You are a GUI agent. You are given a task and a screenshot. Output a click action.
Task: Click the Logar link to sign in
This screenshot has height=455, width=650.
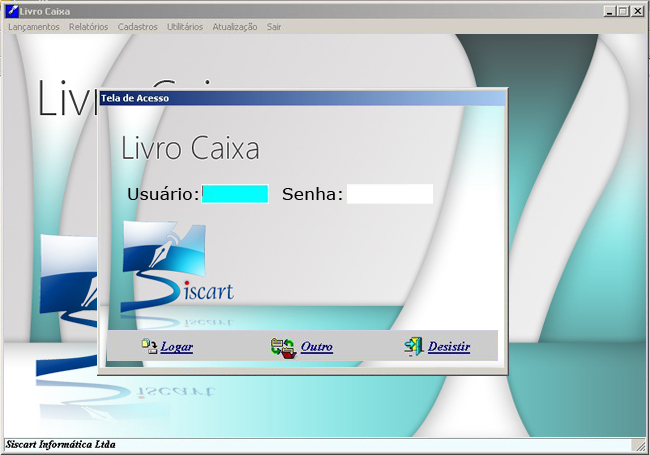[177, 346]
